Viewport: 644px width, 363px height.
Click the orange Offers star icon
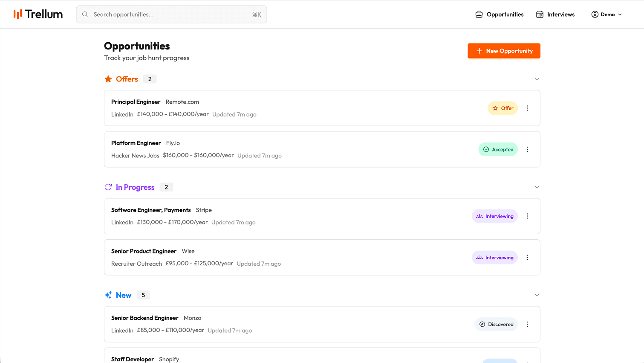click(108, 79)
